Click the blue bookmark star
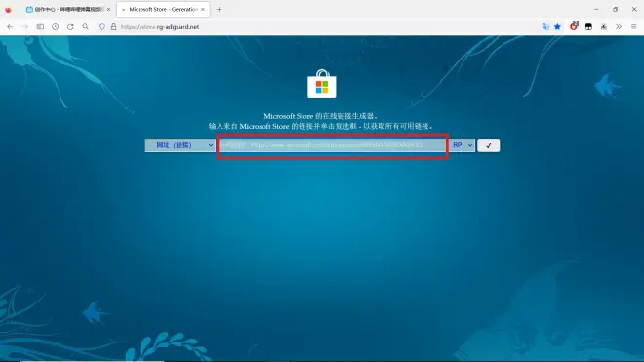644x362 pixels. tap(557, 27)
